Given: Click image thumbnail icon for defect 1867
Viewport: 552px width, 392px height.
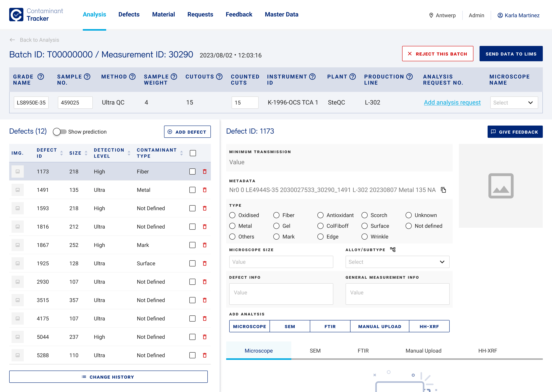Looking at the screenshot, I should click(18, 245).
